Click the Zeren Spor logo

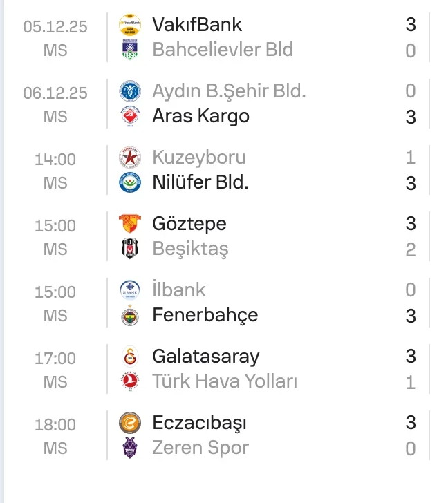(x=129, y=448)
